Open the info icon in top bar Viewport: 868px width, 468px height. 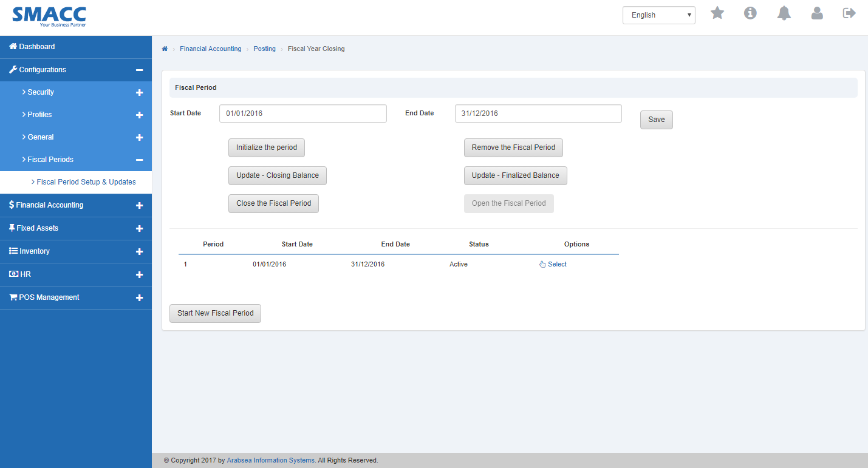(x=750, y=13)
